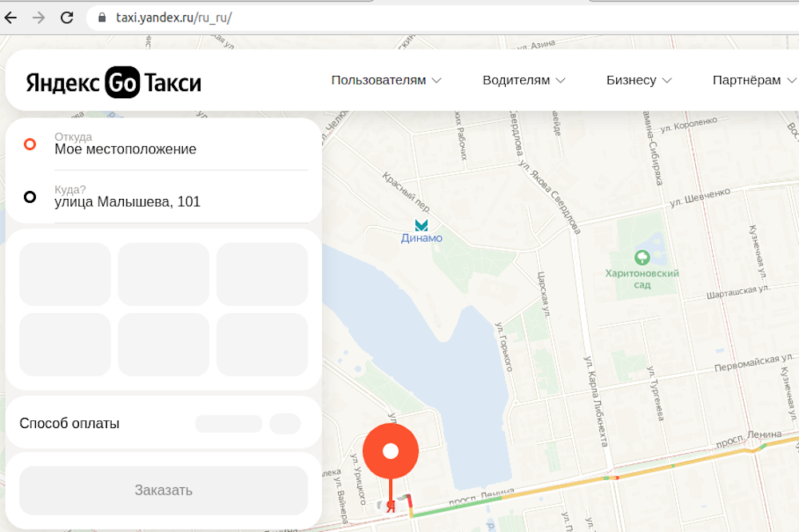This screenshot has height=532, width=799.
Task: Click the site lock icon in address bar
Action: coord(101,17)
